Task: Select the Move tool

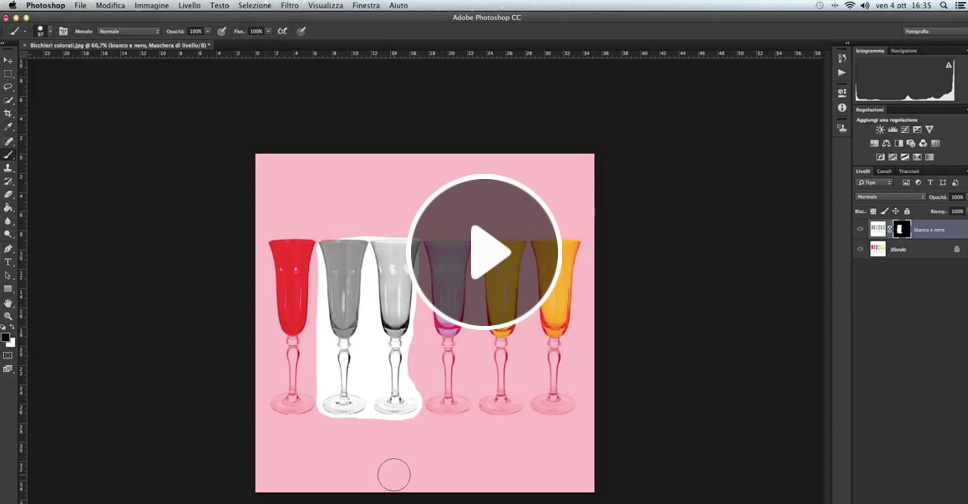Action: (x=8, y=61)
